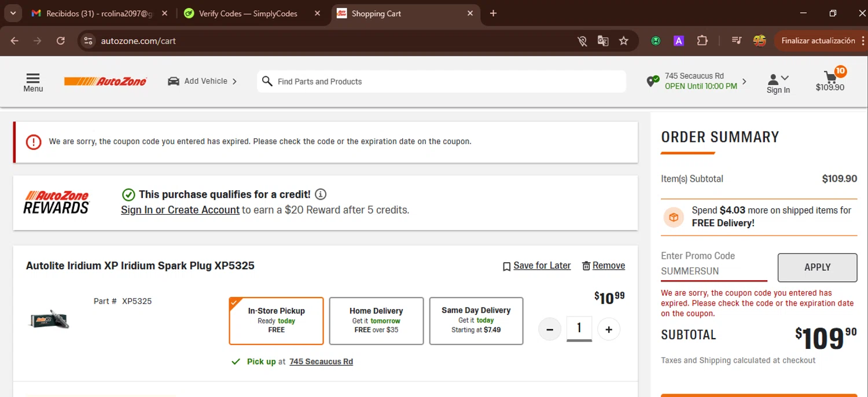Screen dimensions: 868x397
Task: Close the Verify Codes tab
Action: 317,13
